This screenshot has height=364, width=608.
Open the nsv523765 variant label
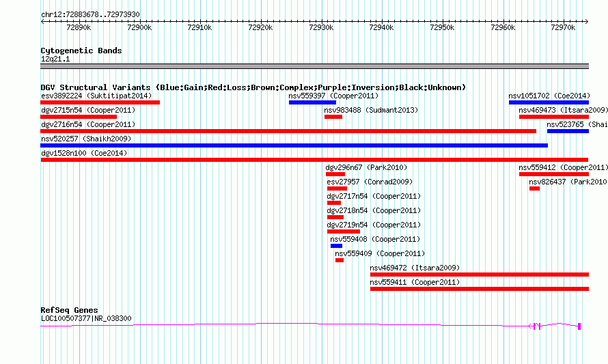pyautogui.click(x=577, y=124)
